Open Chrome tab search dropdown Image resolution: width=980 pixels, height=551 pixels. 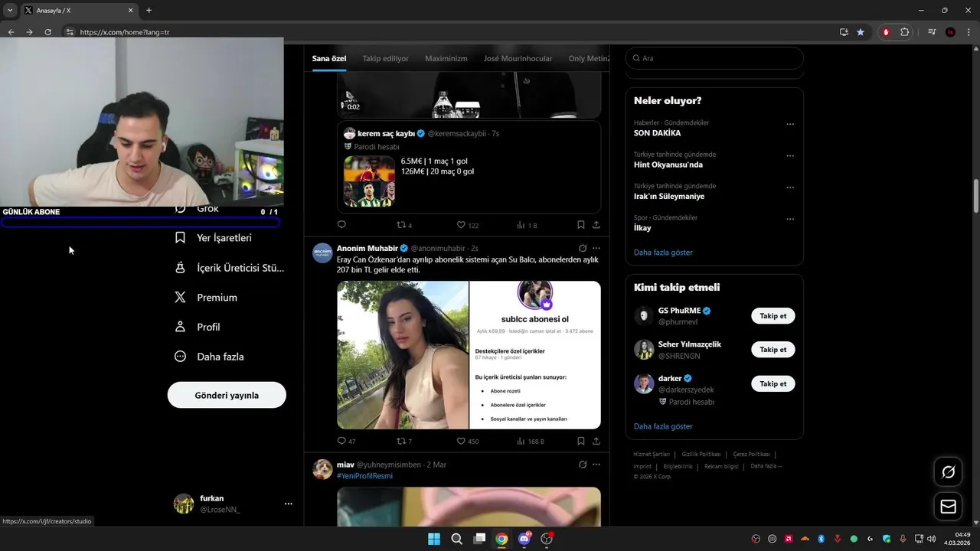tap(10, 11)
